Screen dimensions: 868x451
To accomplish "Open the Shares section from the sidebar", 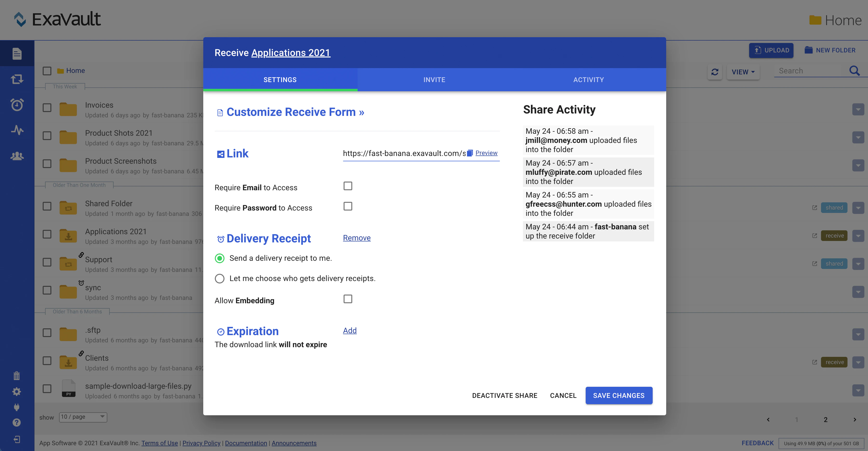I will (x=17, y=79).
